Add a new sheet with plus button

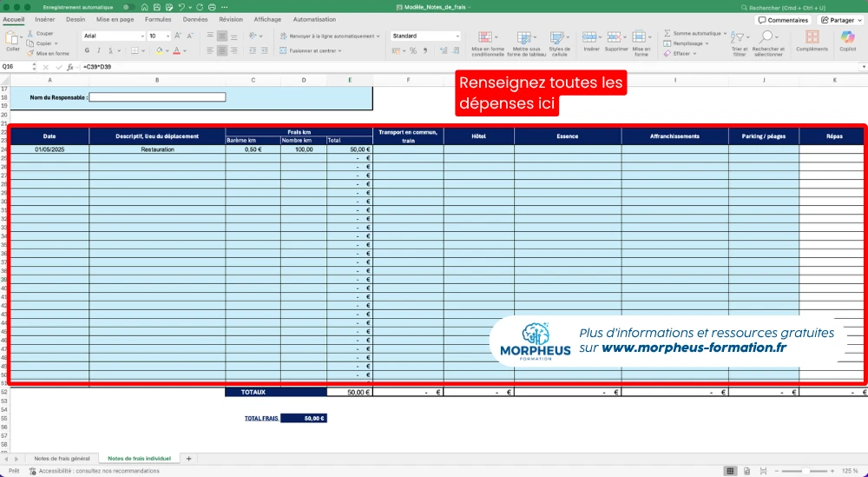188,459
